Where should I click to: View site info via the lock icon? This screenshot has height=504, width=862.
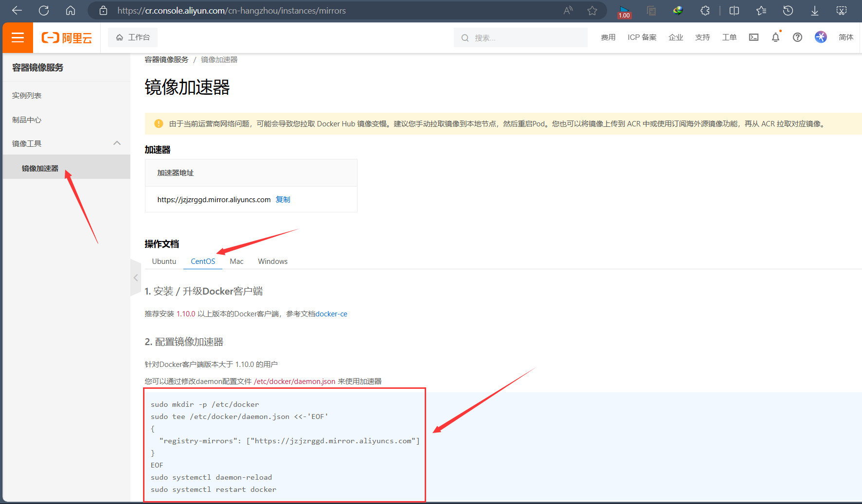coord(103,10)
